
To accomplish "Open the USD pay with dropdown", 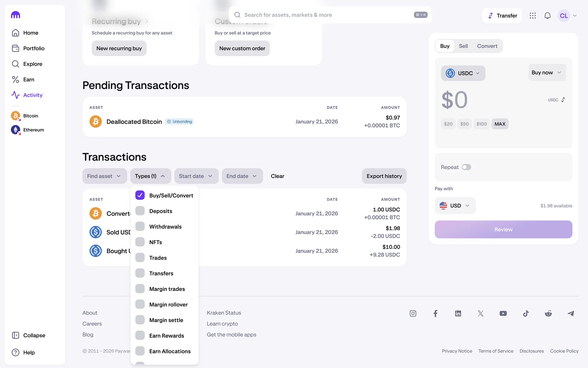I will pyautogui.click(x=455, y=206).
